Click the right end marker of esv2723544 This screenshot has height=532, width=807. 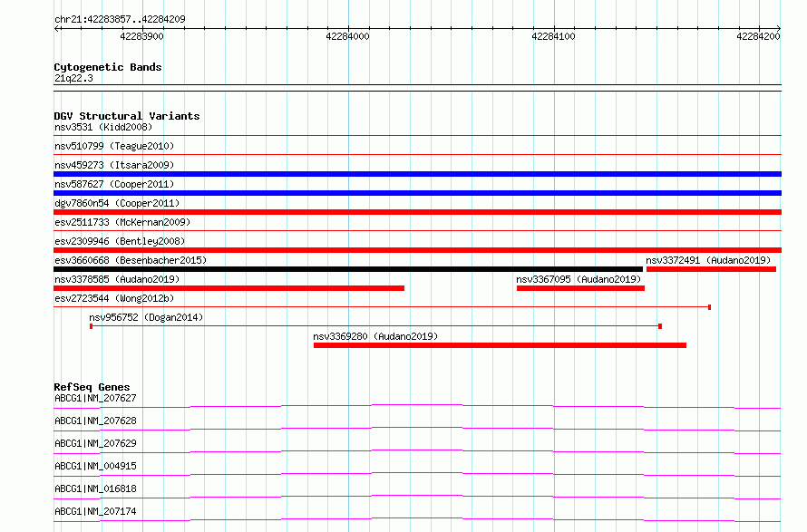[x=710, y=307]
